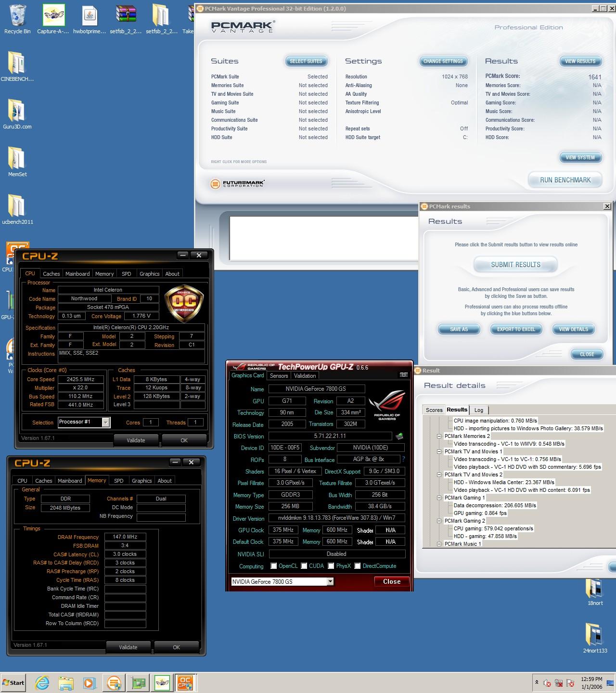
Task: Click SAVE AS in PCMark results
Action: tap(459, 329)
